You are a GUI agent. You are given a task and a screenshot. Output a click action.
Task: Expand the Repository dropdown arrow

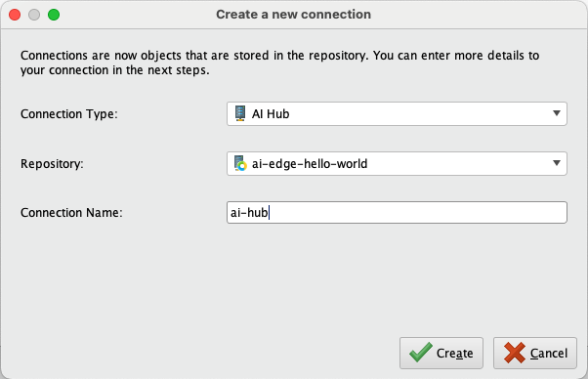(x=557, y=163)
